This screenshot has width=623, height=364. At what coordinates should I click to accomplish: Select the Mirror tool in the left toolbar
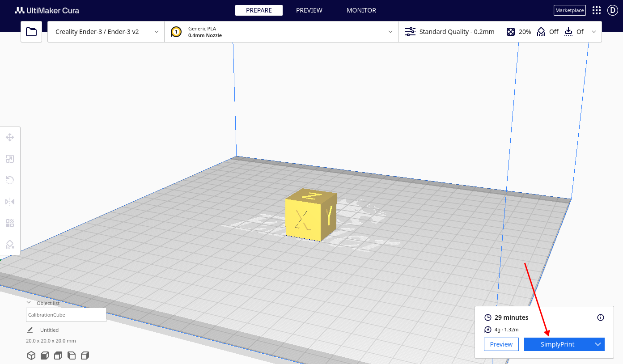tap(10, 202)
